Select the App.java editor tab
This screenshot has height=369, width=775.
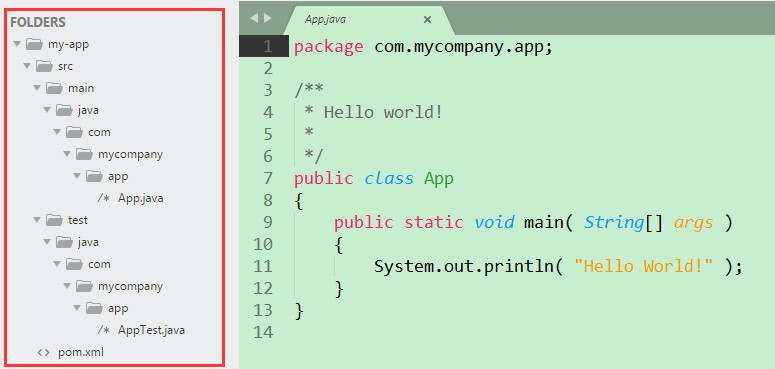[368, 20]
